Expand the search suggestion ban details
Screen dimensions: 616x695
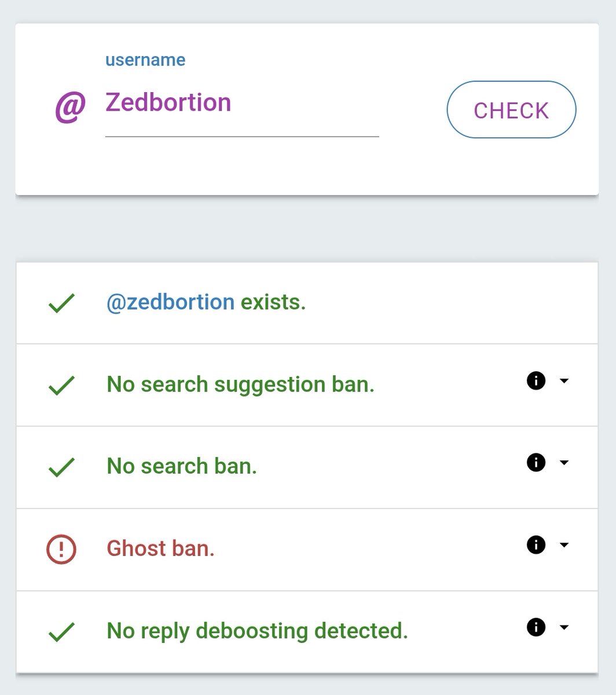pyautogui.click(x=564, y=381)
